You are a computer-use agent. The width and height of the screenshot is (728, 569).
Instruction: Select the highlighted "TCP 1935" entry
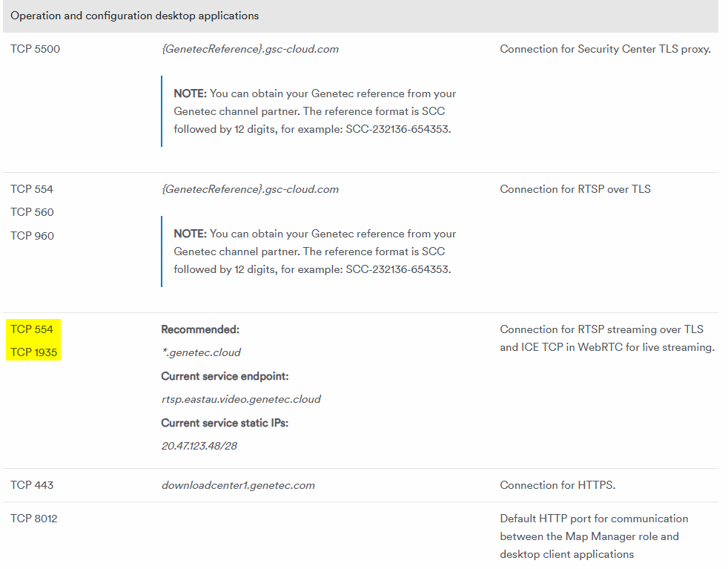(34, 352)
